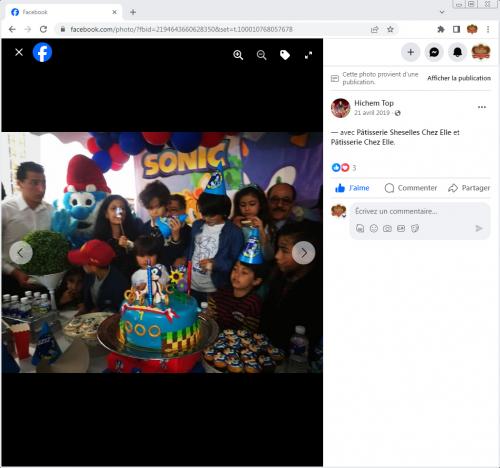500x468 pixels.
Task: Open the account profile menu in Facebook header
Action: (481, 52)
